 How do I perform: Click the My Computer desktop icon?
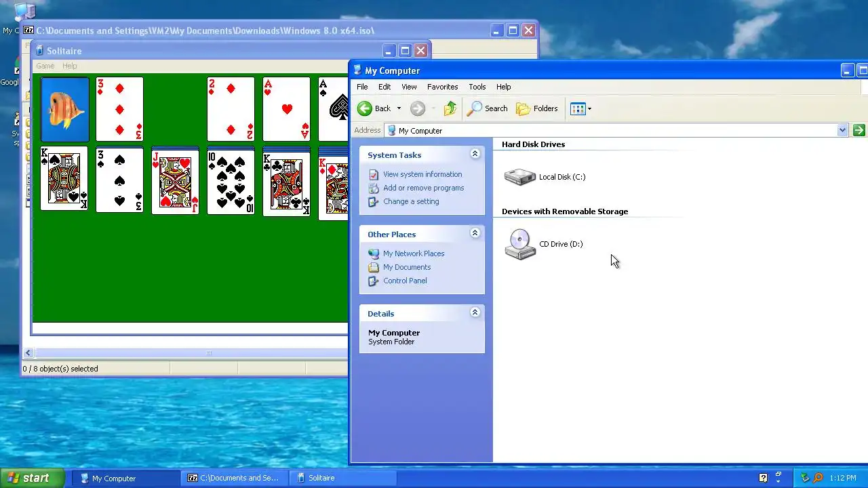tap(24, 12)
